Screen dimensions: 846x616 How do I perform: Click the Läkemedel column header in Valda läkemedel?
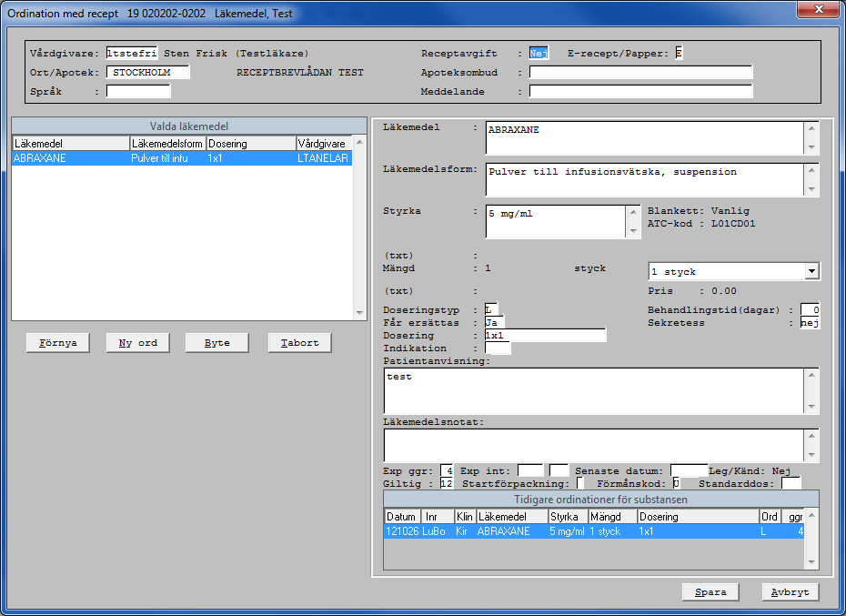[x=71, y=144]
